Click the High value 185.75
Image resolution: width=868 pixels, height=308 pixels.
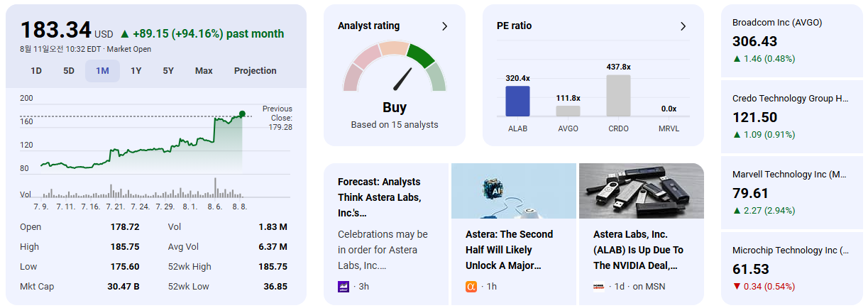(125, 247)
